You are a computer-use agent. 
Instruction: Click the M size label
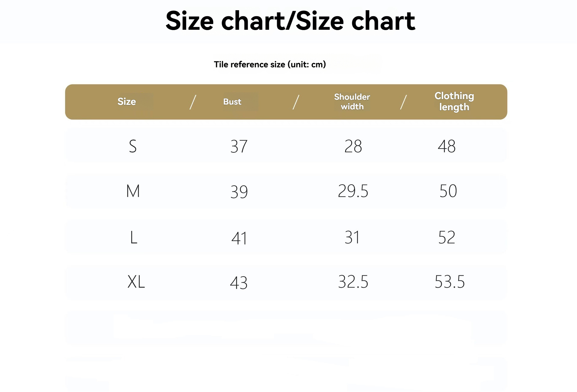tap(133, 191)
